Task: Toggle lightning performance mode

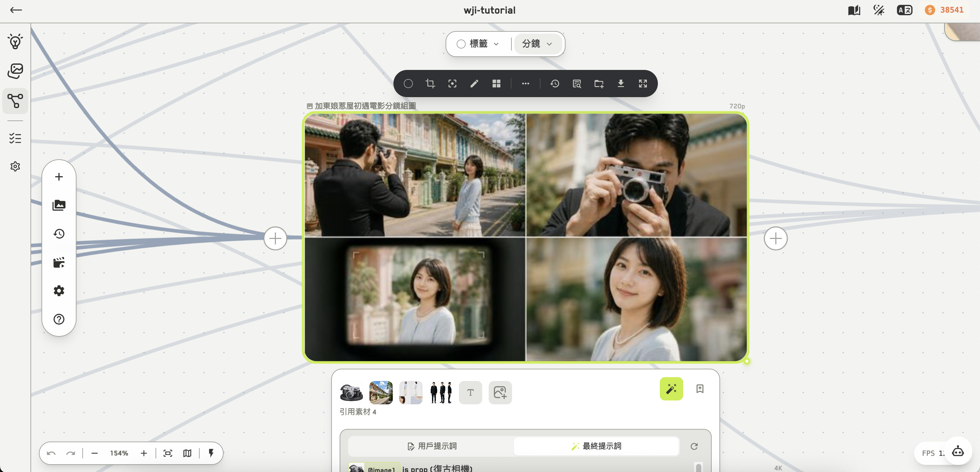Action: 211,453
